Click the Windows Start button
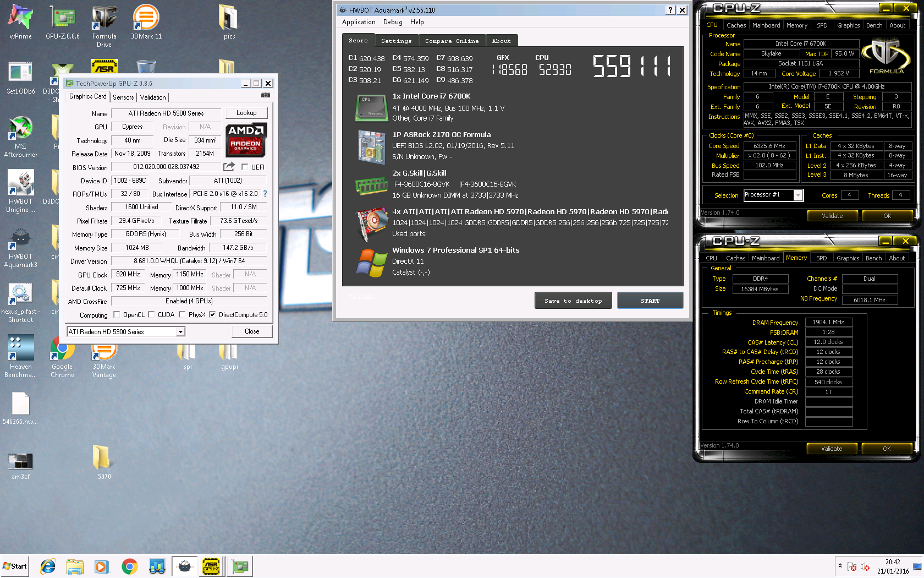 [15, 566]
